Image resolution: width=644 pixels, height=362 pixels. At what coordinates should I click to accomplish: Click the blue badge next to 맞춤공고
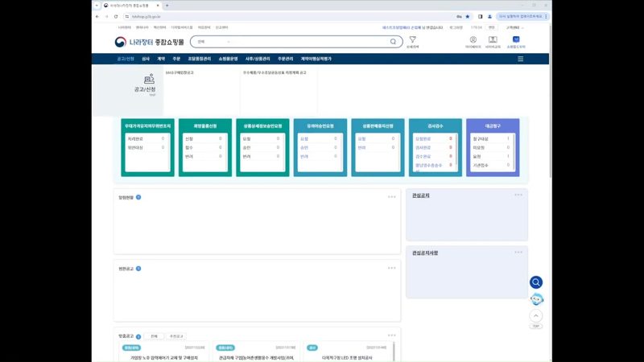point(138,336)
